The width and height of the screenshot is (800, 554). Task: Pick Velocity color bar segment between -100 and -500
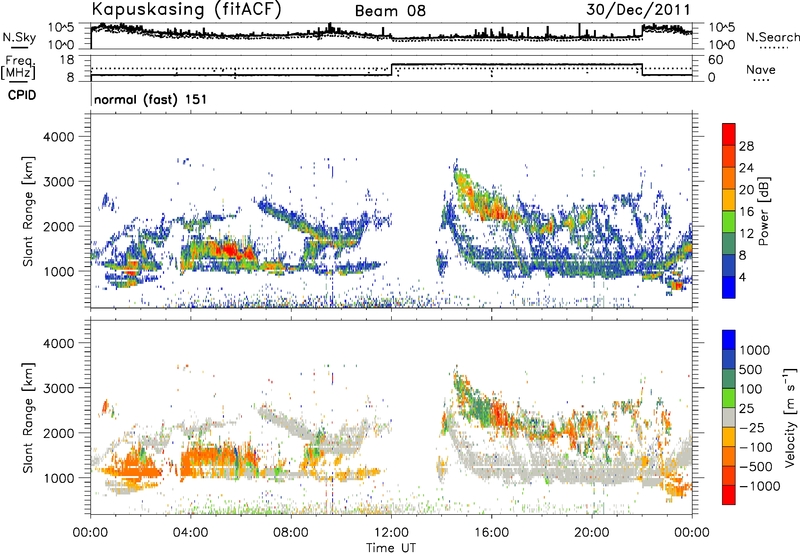[x=729, y=456]
